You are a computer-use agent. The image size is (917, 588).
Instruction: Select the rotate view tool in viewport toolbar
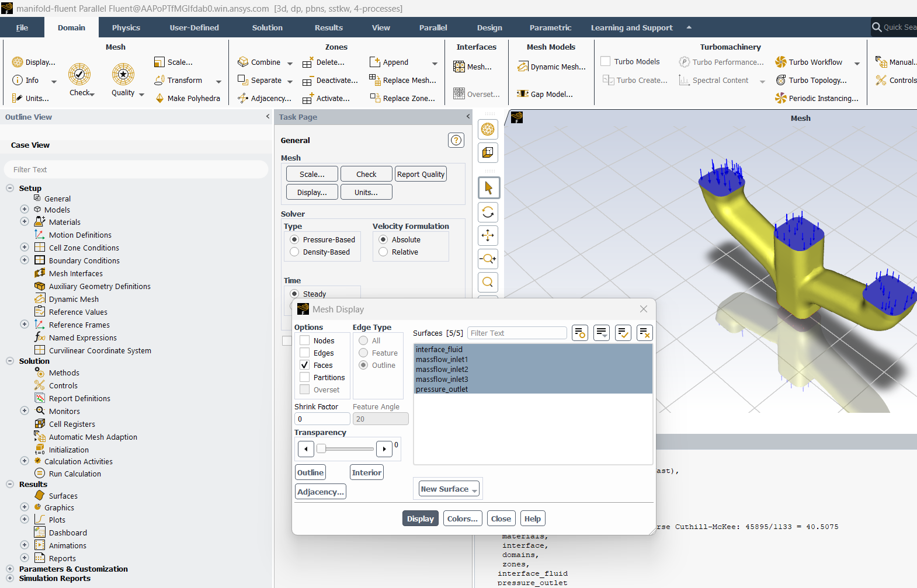point(488,212)
